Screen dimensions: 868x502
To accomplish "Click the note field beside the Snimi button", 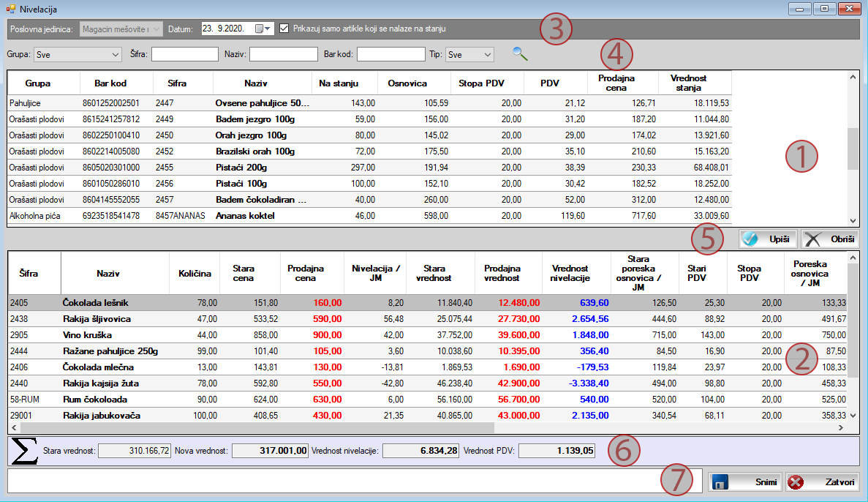I will [354, 480].
